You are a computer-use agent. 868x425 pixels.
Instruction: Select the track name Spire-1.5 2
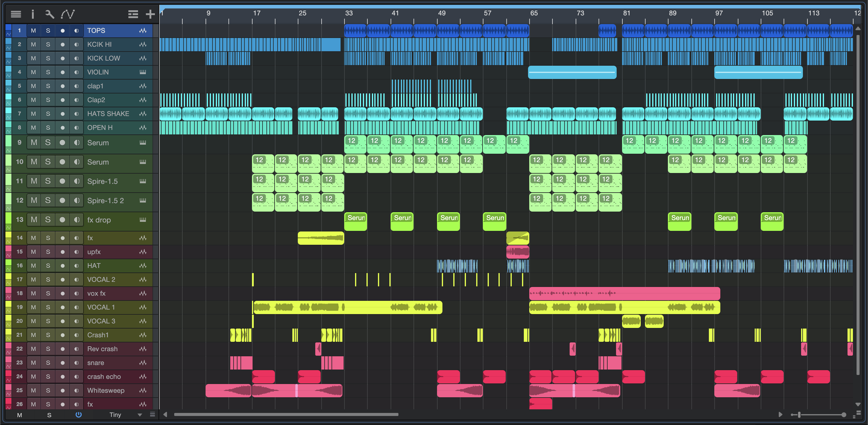click(x=105, y=200)
